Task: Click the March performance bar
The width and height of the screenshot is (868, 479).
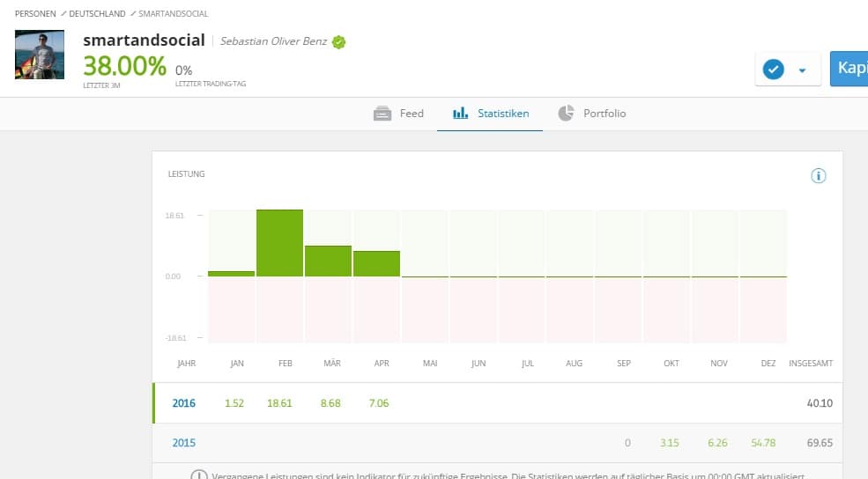Action: [328, 262]
